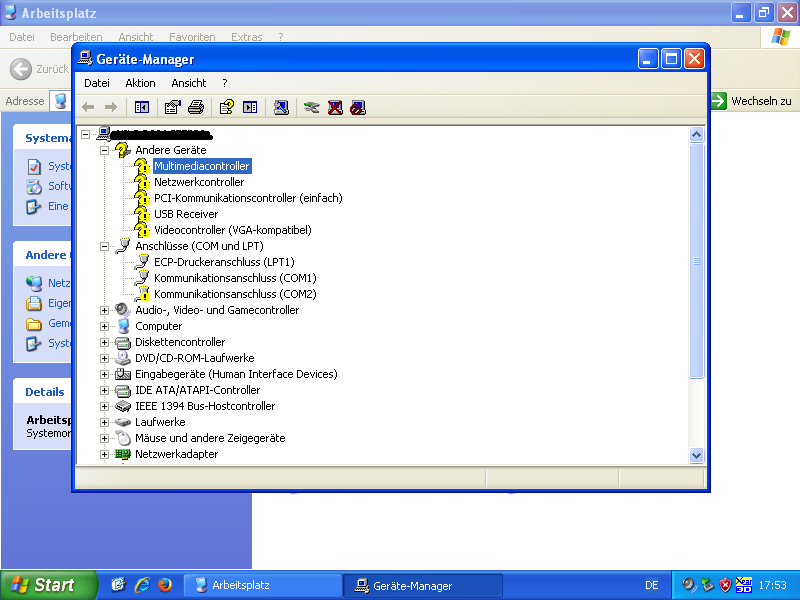The image size is (800, 600).
Task: Click the Zurück button in Arbeitsplatz
Action: click(40, 69)
